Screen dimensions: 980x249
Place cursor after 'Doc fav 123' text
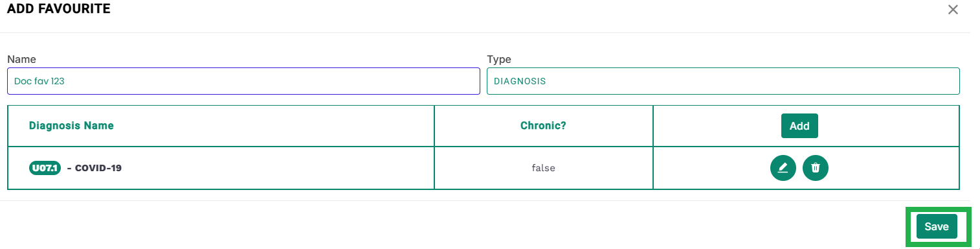click(x=66, y=82)
